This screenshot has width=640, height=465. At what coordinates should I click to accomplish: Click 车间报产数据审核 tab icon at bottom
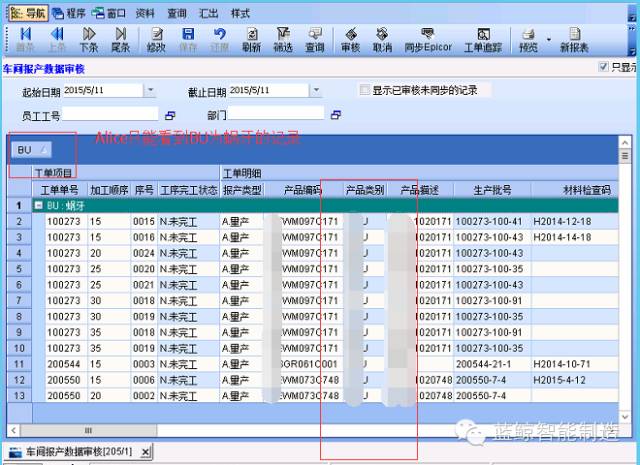tap(16, 452)
